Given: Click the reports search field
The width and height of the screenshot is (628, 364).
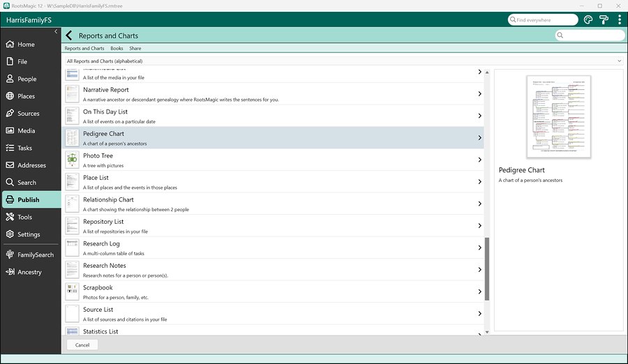Looking at the screenshot, I should pos(590,36).
